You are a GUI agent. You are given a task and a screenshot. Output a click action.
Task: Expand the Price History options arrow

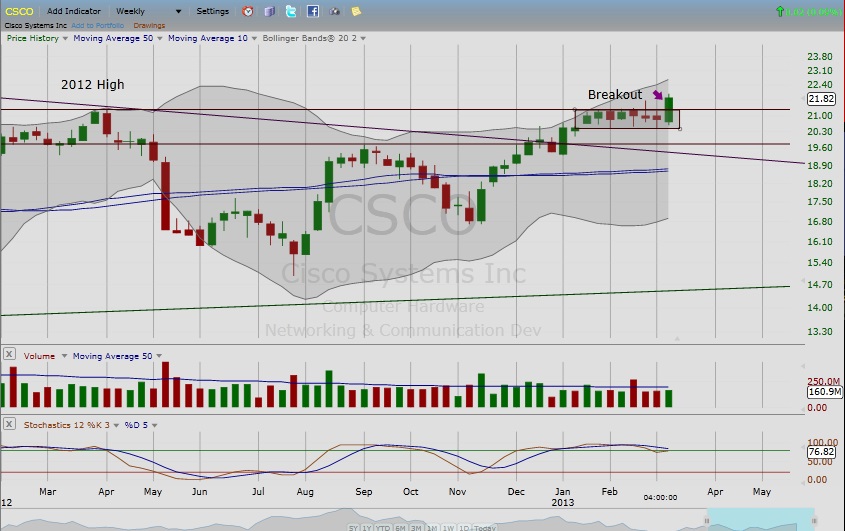click(x=65, y=38)
